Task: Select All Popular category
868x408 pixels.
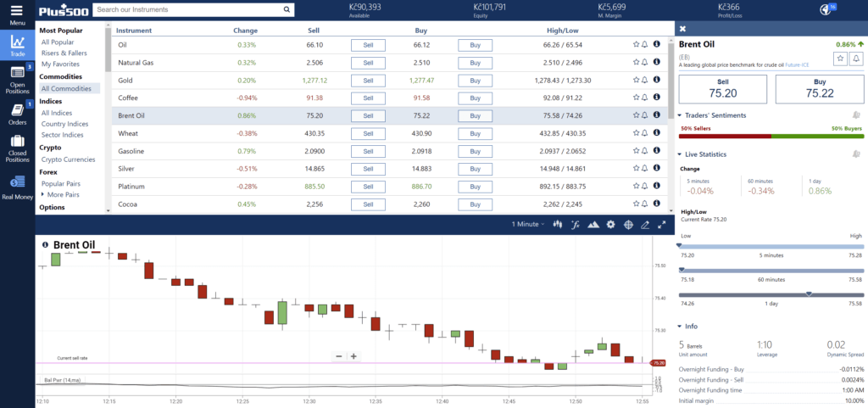Action: click(58, 42)
